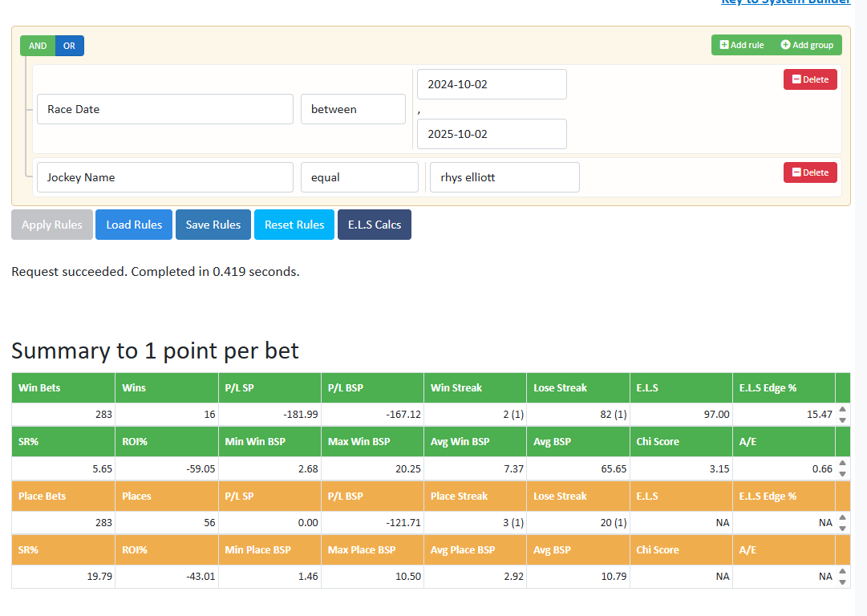Open E.L.S Calcs
The width and height of the screenshot is (867, 616).
coord(375,225)
